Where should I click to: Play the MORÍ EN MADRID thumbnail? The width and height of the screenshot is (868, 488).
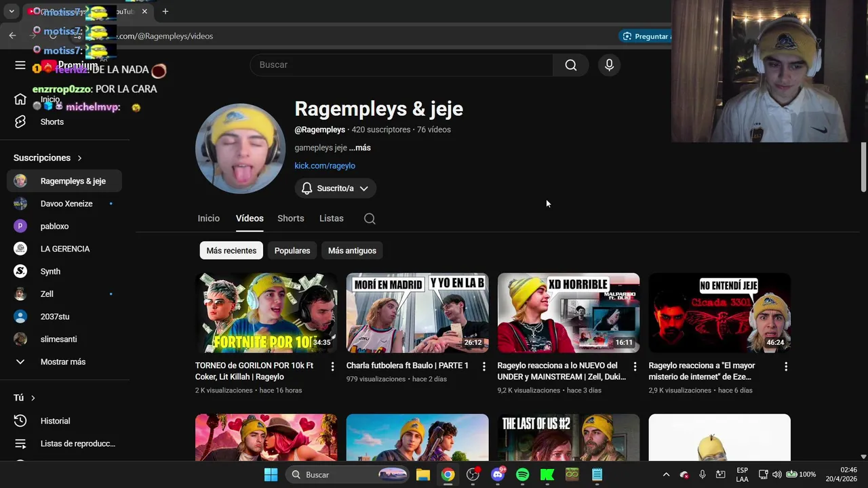click(417, 312)
